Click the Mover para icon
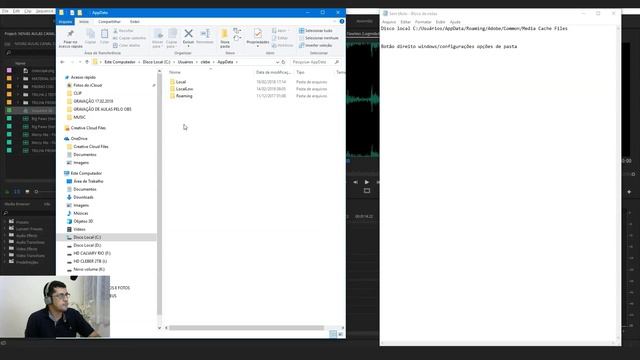 (x=158, y=38)
